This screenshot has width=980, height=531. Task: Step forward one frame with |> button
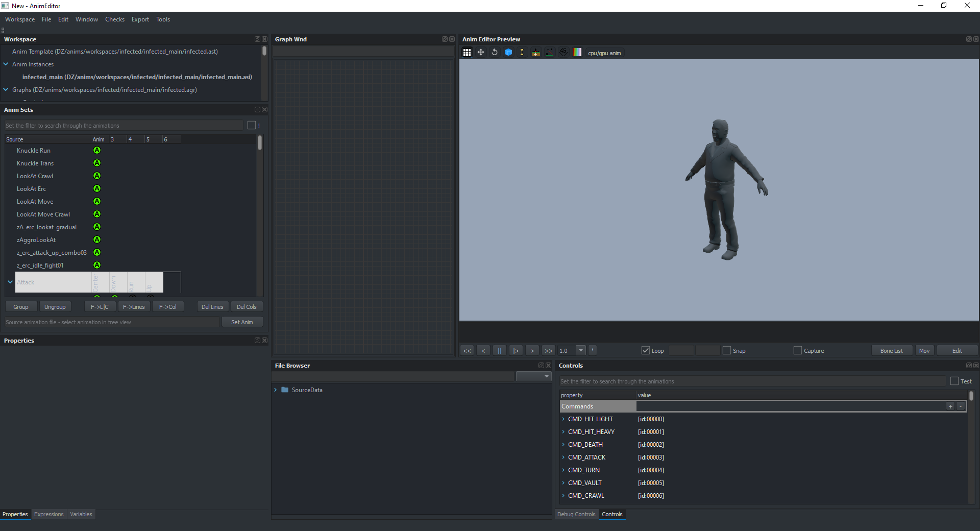[x=516, y=351]
